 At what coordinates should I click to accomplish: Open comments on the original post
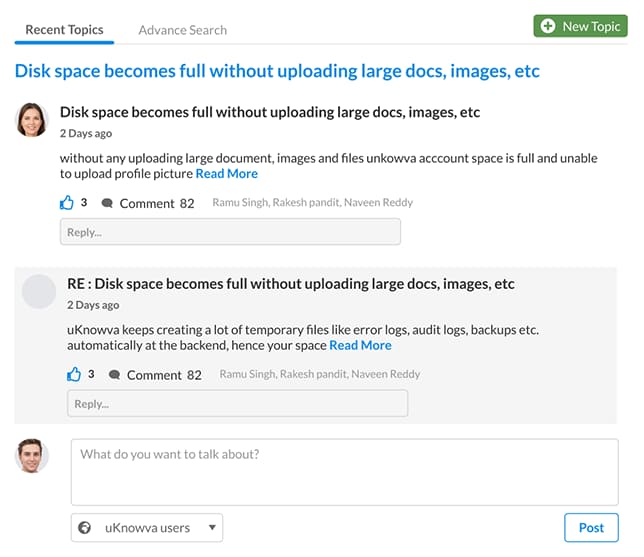tap(148, 203)
